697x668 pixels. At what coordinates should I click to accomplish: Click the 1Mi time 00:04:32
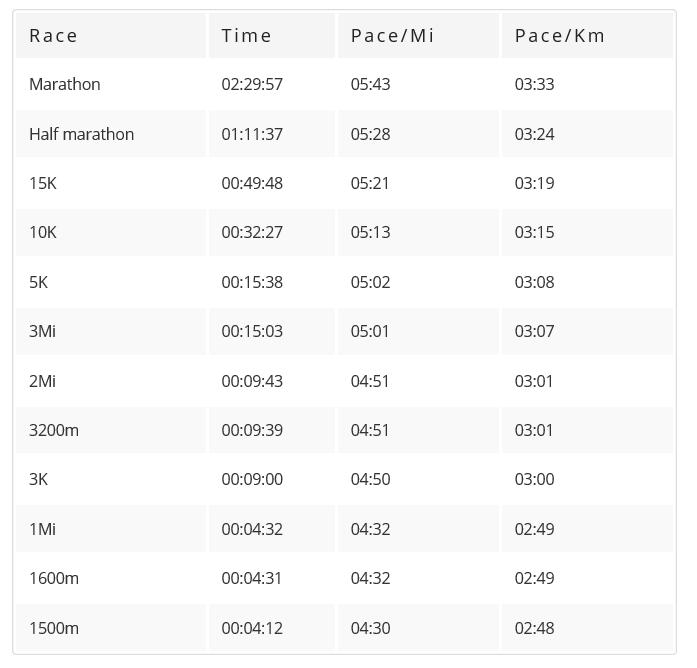click(252, 529)
